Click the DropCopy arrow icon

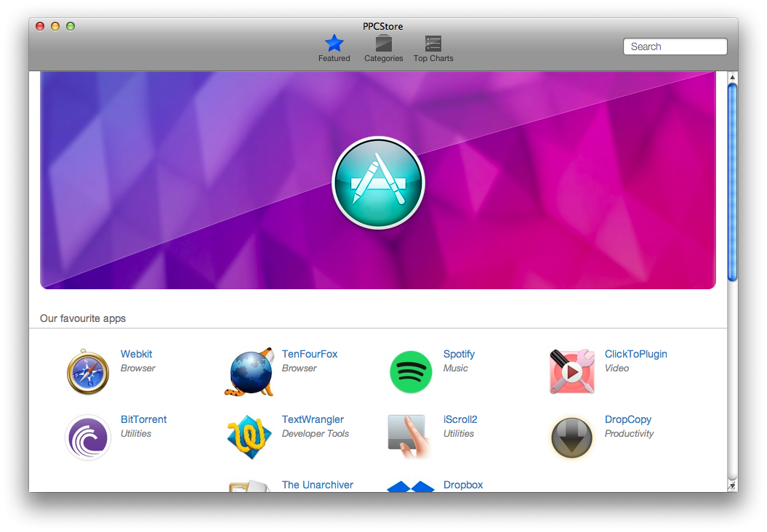click(572, 437)
